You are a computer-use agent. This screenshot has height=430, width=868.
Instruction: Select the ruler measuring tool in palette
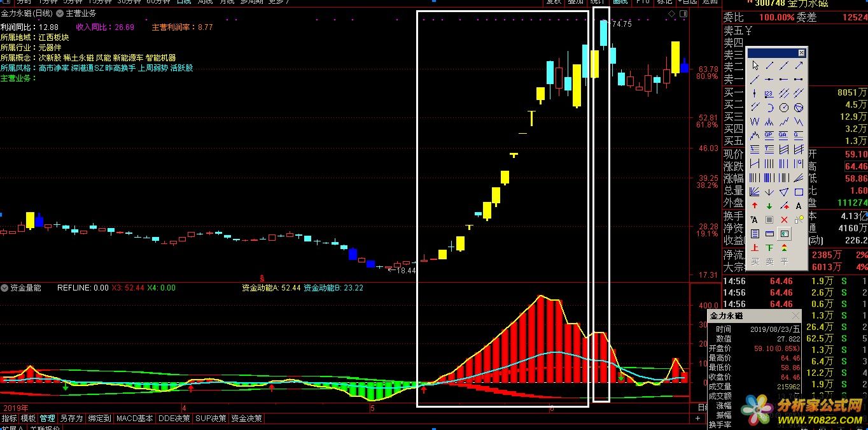769,233
